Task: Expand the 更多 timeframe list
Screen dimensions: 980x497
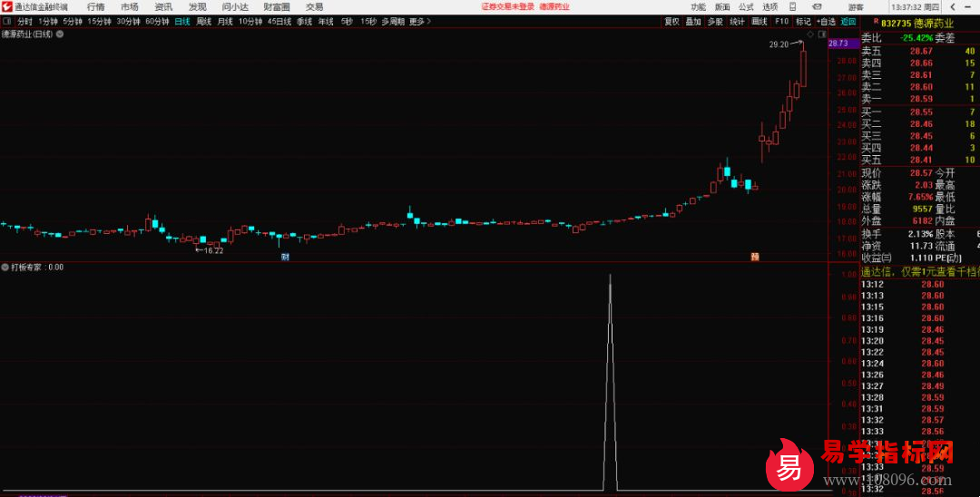Action: pos(418,21)
